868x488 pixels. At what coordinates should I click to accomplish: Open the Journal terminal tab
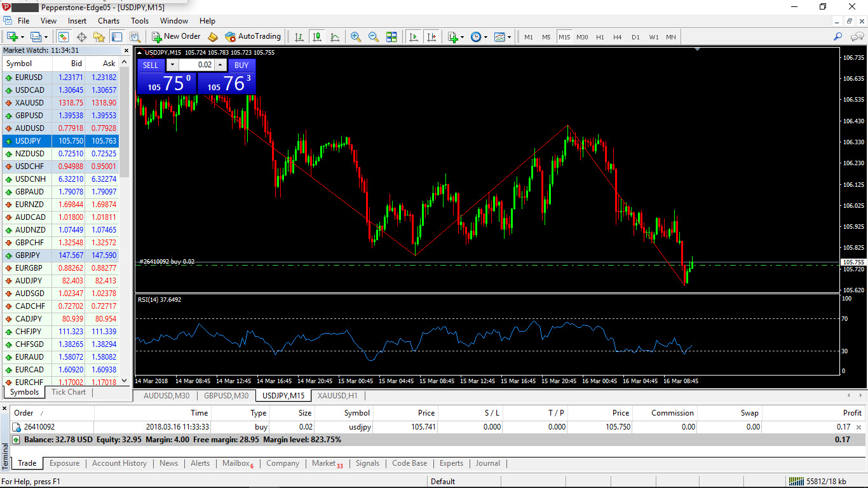pyautogui.click(x=488, y=463)
